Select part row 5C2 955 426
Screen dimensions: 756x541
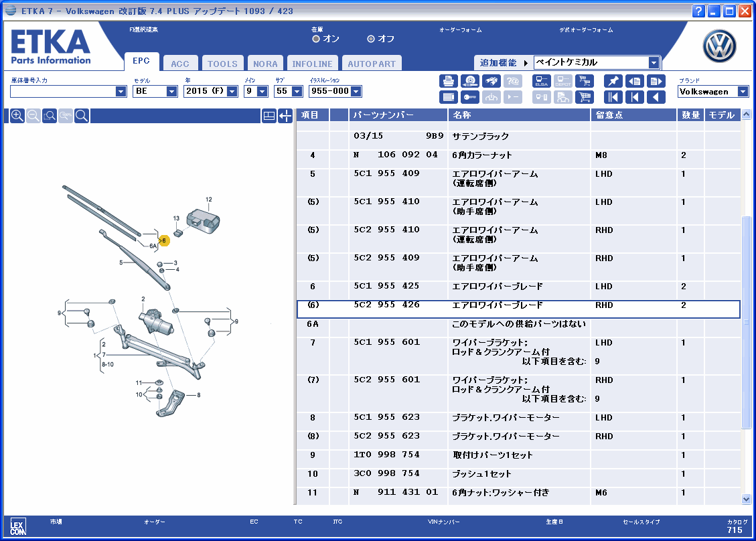click(518, 309)
